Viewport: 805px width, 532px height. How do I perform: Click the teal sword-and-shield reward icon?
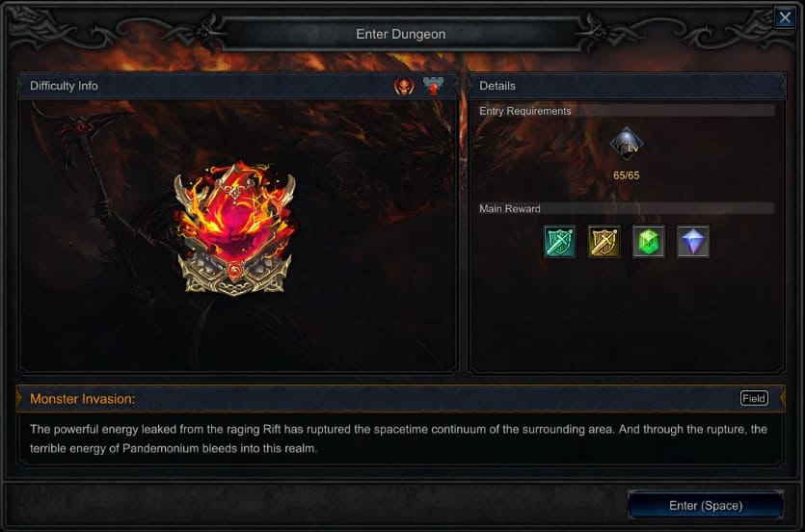tap(559, 241)
